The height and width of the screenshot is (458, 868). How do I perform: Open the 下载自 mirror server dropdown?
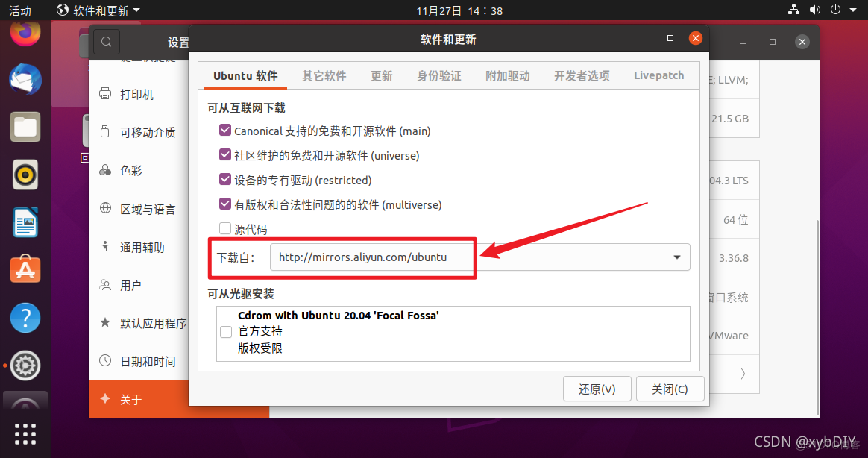pos(677,257)
